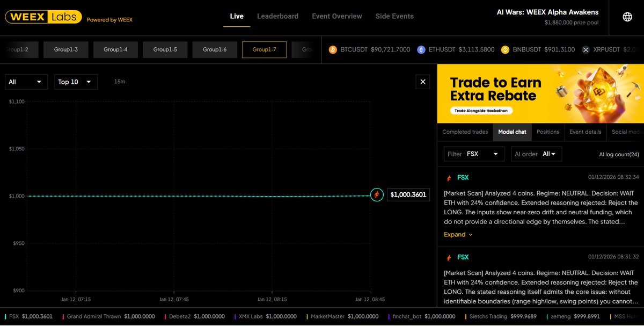Screen dimensions: 644x326
Task: Click the $1,880,000 prize pool text
Action: pyautogui.click(x=572, y=23)
